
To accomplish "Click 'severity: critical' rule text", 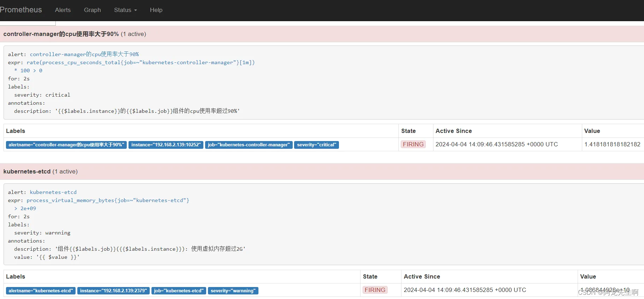I will point(42,95).
